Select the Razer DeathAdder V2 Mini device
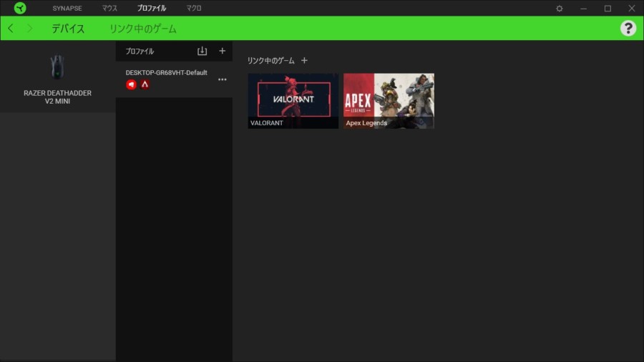 [57, 77]
